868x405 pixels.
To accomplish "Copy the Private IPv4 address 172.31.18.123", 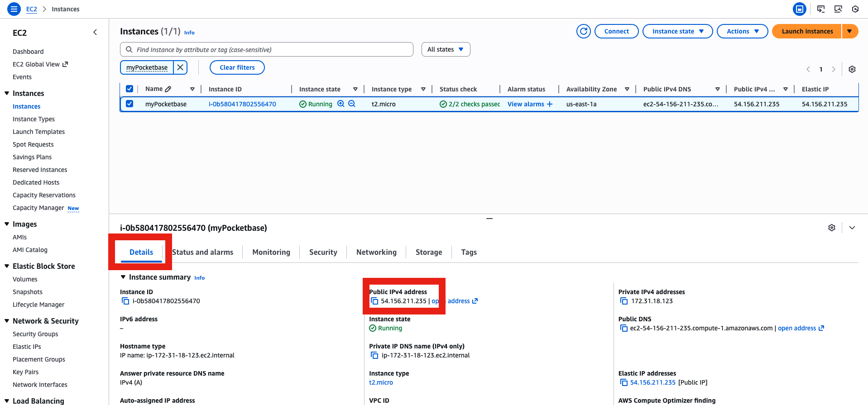I will (x=624, y=301).
